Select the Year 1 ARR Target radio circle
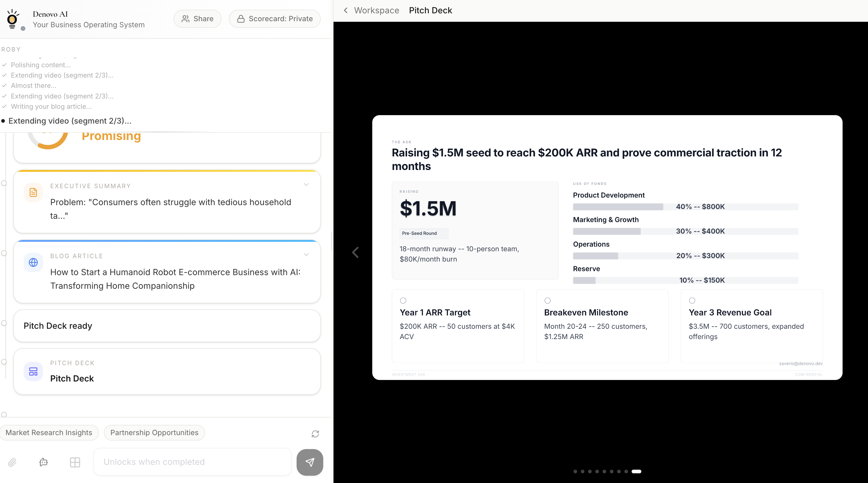The width and height of the screenshot is (868, 483). pyautogui.click(x=403, y=300)
